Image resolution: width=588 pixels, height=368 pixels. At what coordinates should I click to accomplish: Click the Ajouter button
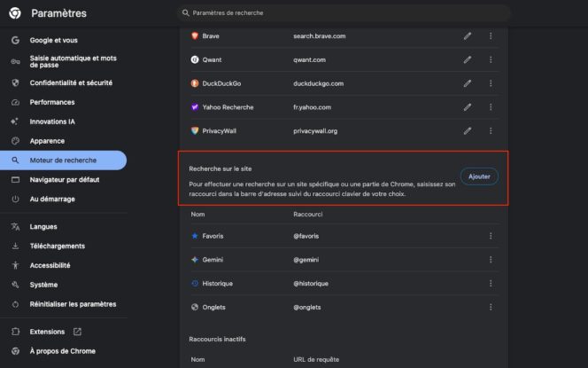(x=479, y=176)
